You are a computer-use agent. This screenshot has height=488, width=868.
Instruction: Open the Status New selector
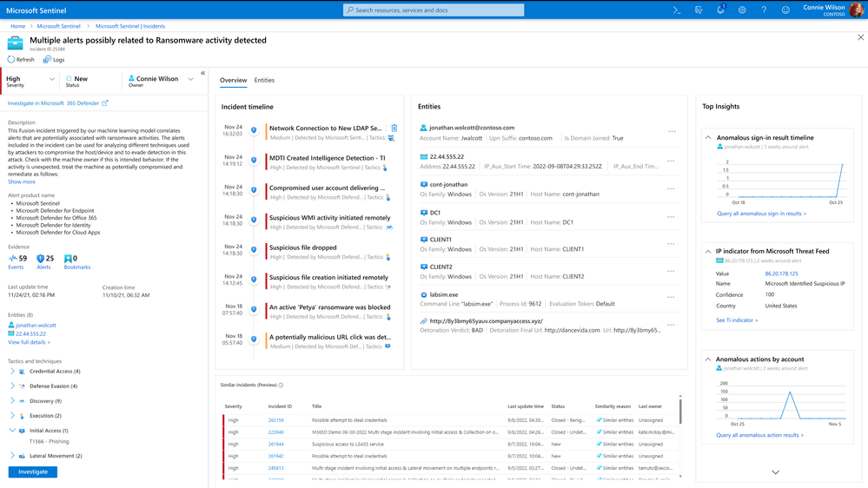pyautogui.click(x=77, y=81)
